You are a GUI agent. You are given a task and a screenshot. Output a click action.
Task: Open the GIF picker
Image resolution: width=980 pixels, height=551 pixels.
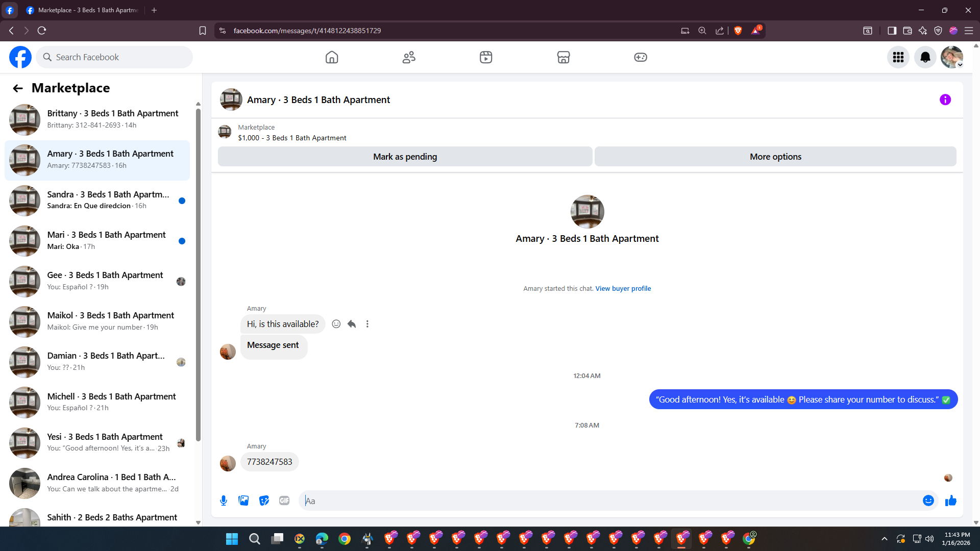(284, 500)
